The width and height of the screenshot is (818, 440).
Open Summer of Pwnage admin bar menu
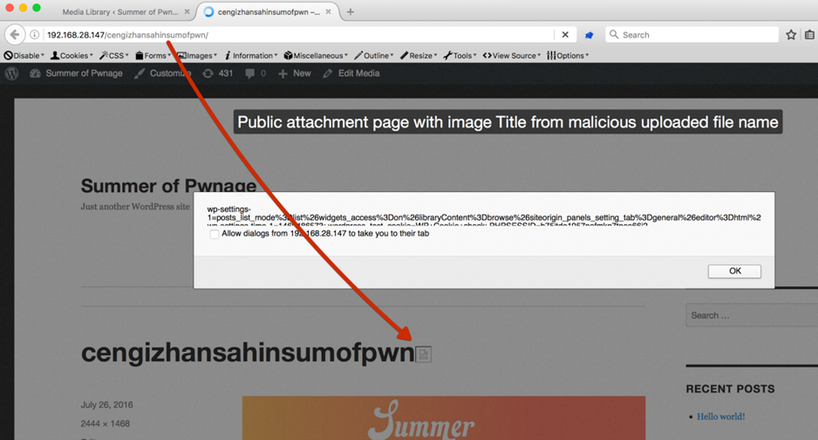point(76,74)
